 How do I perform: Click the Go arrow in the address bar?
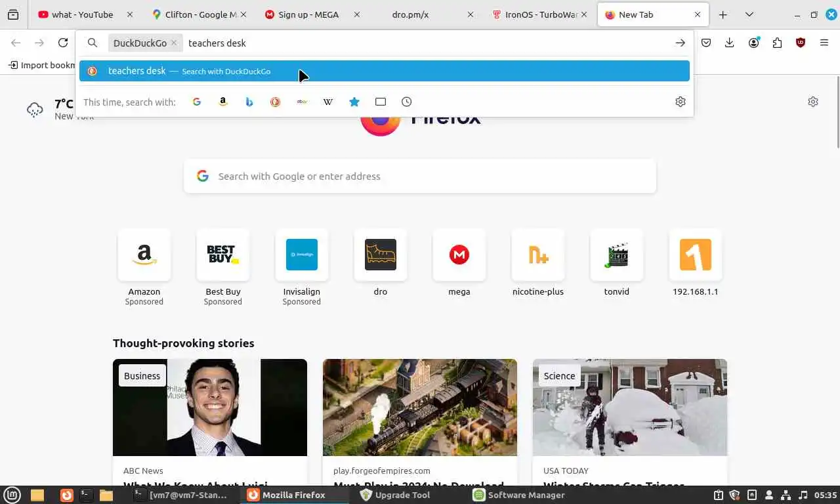pyautogui.click(x=681, y=43)
